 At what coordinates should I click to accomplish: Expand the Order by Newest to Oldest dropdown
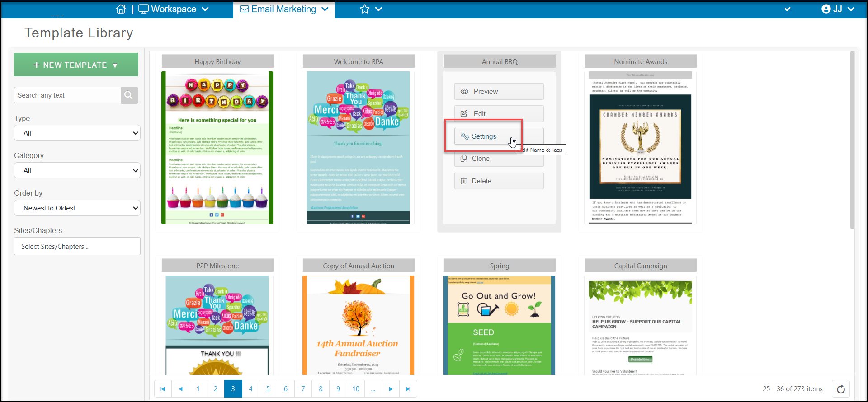point(77,208)
